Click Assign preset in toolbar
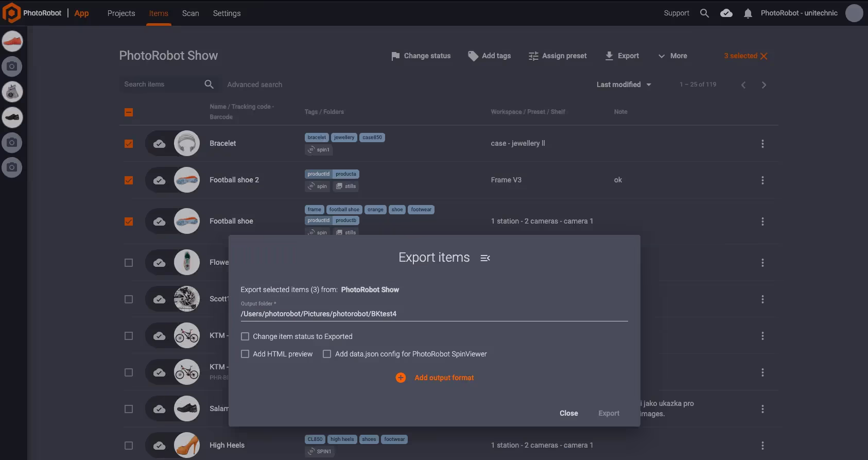868x460 pixels. (558, 56)
